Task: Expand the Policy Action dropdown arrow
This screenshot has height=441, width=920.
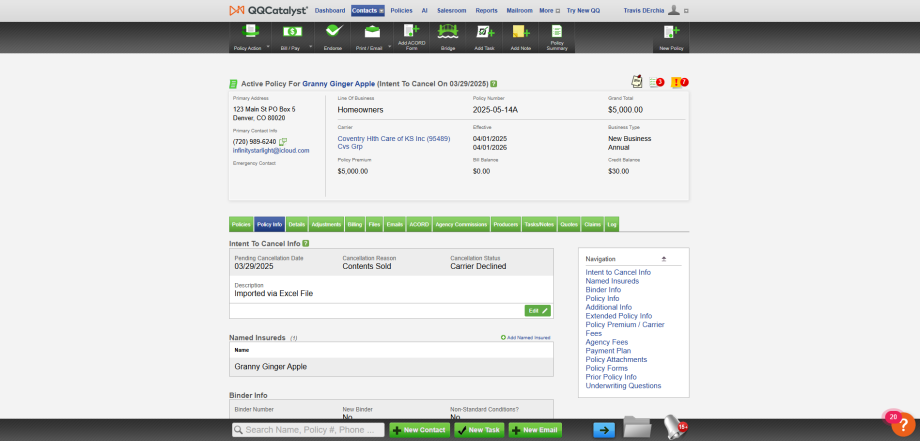Action: [x=269, y=46]
